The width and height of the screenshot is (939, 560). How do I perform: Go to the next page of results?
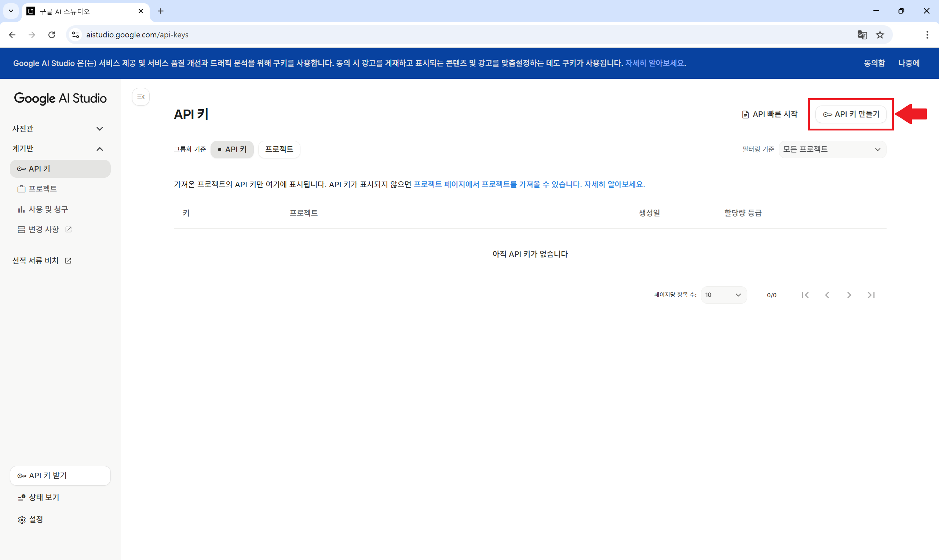pyautogui.click(x=849, y=295)
